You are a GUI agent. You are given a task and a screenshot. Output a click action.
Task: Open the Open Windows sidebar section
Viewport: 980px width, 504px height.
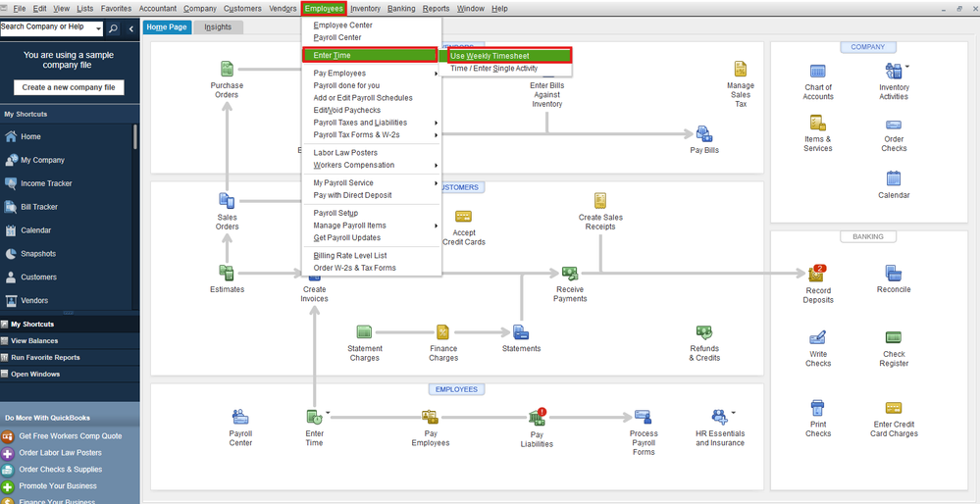[35, 375]
